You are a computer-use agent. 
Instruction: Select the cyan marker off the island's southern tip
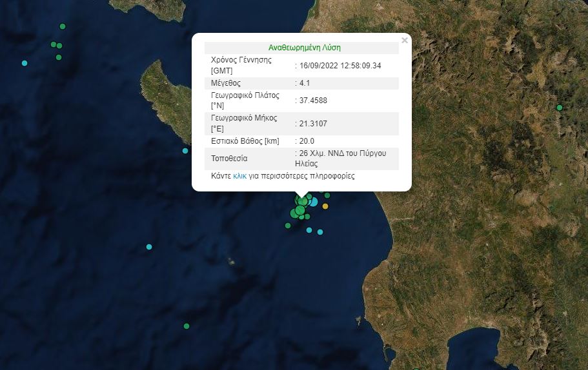[x=185, y=151]
